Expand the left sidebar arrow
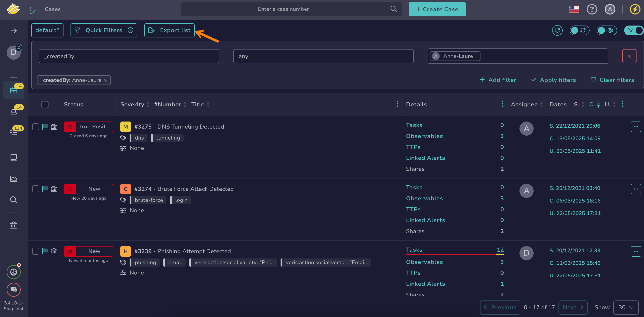 tap(13, 31)
